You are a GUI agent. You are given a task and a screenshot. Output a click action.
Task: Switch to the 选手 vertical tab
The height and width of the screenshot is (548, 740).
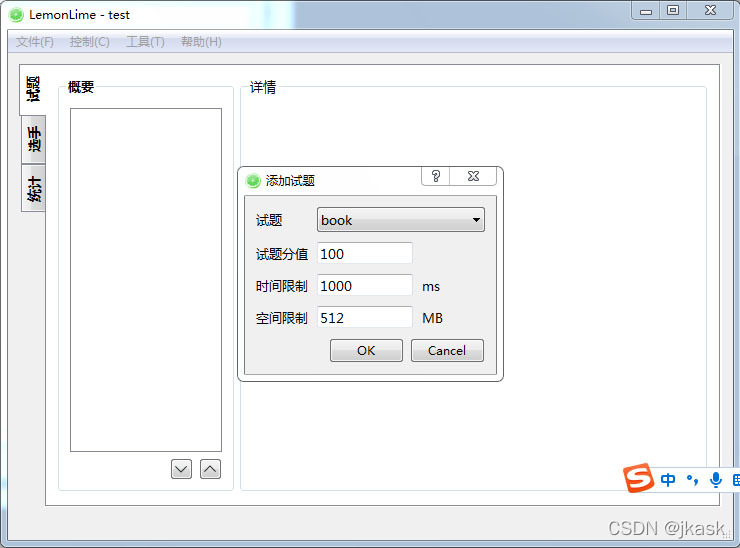[34, 139]
